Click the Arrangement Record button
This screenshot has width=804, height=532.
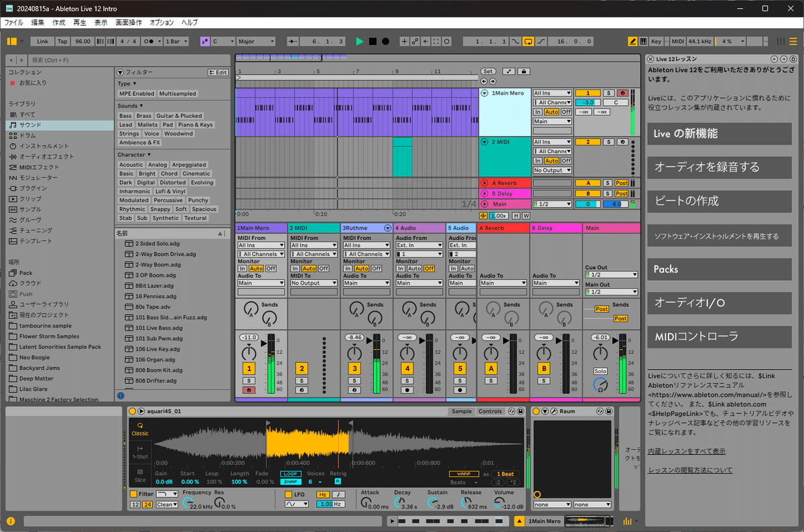pyautogui.click(x=385, y=42)
